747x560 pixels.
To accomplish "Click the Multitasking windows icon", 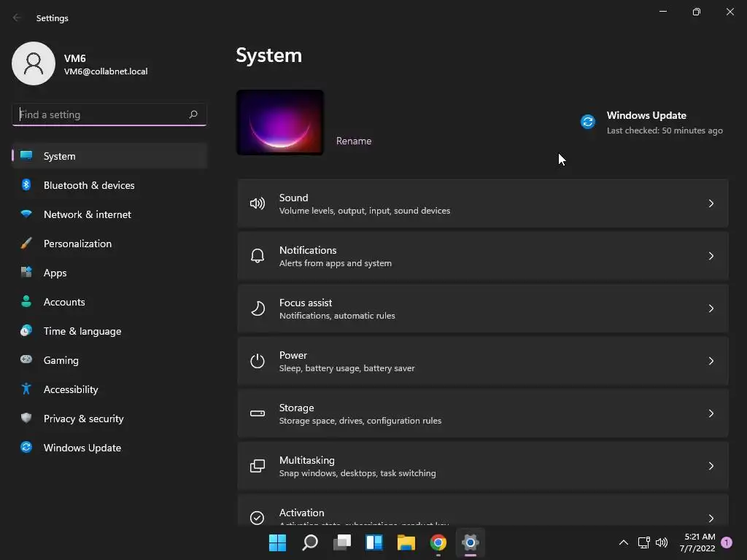I will click(258, 466).
